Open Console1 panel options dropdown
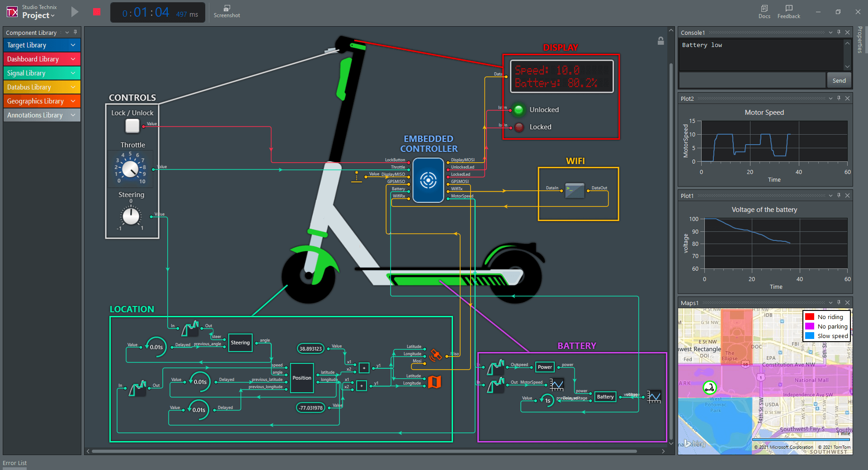The image size is (868, 470). (830, 33)
